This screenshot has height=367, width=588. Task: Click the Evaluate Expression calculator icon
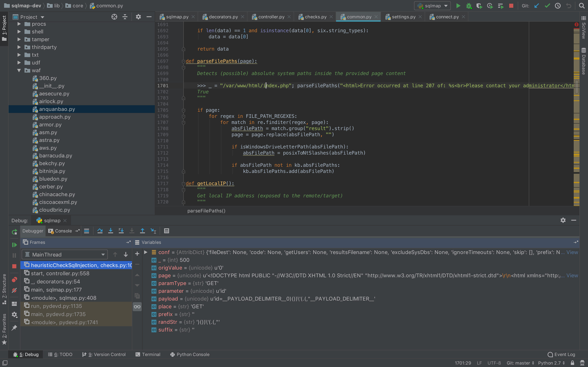pos(166,231)
